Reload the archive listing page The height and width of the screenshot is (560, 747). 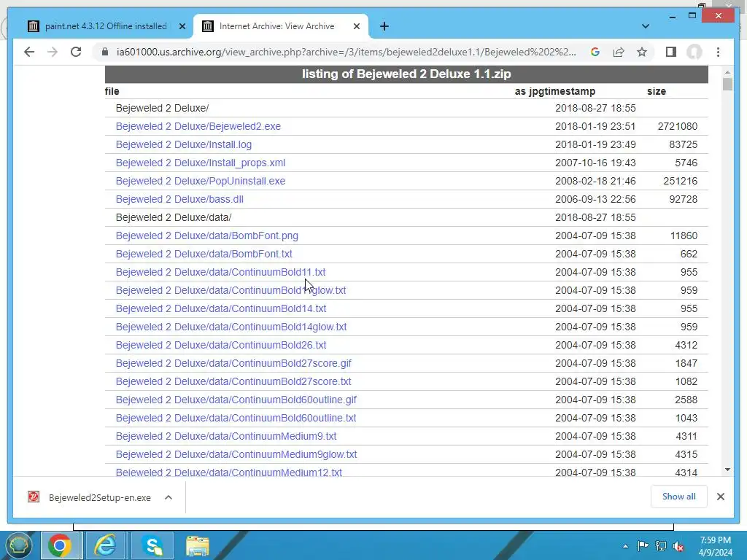(76, 52)
